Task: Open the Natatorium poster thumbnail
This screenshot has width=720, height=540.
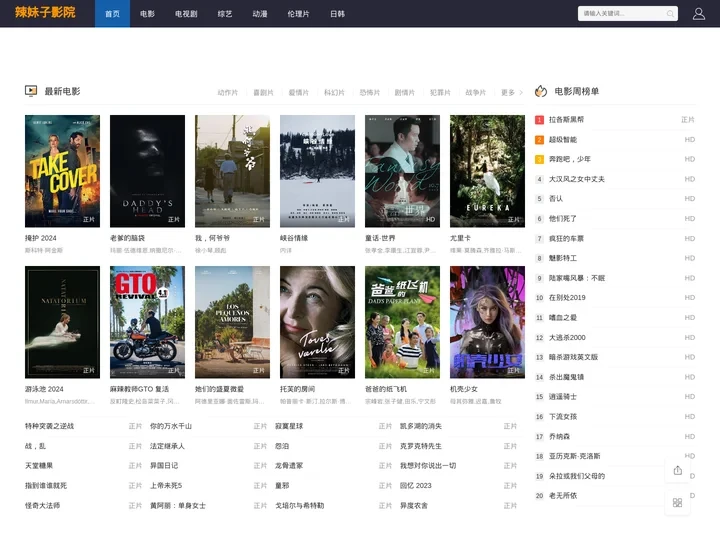Action: click(x=62, y=322)
